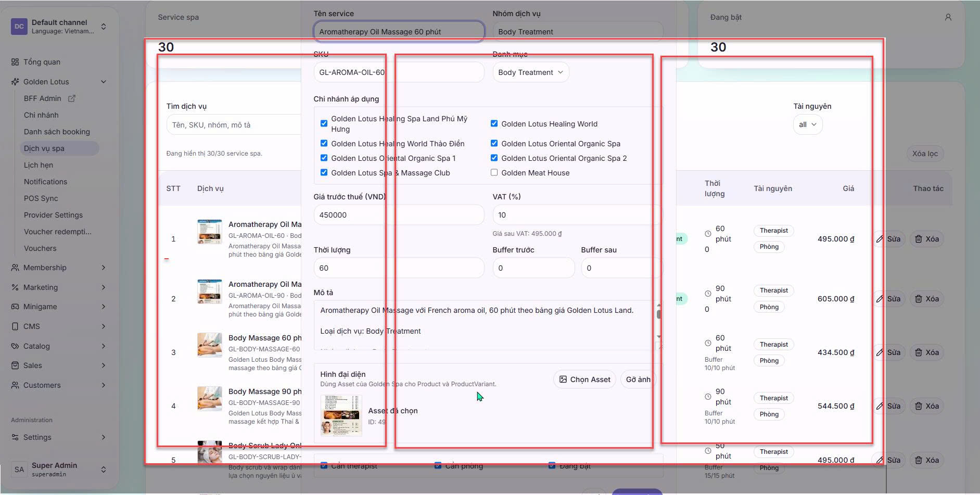Viewport: 980px width, 495px height.
Task: Click the CMS icon in sidebar
Action: [x=15, y=326]
